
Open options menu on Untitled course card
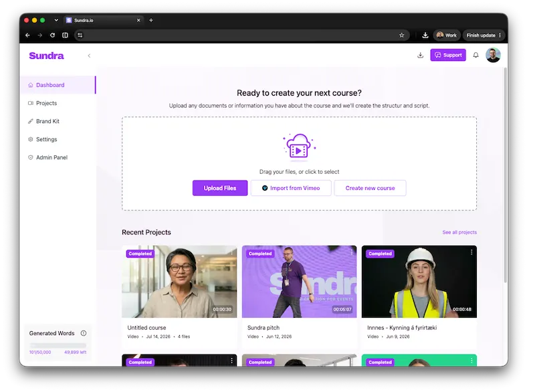[231, 252]
